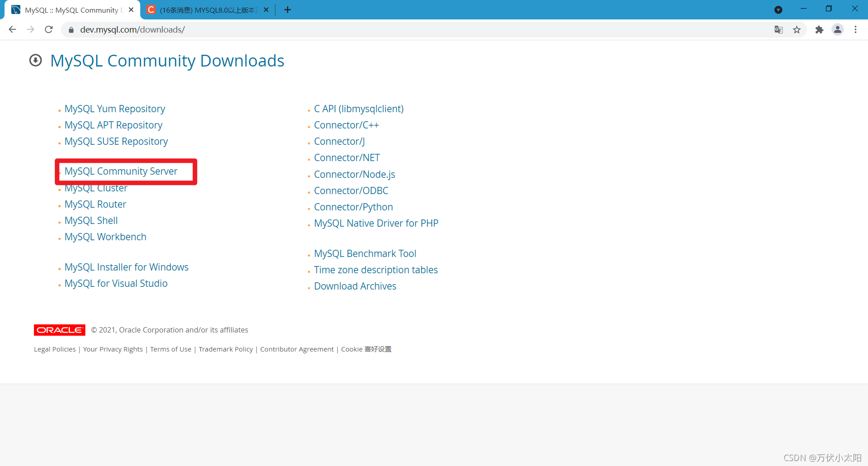Switch to the MySQL Community Downloads tab

click(72, 10)
